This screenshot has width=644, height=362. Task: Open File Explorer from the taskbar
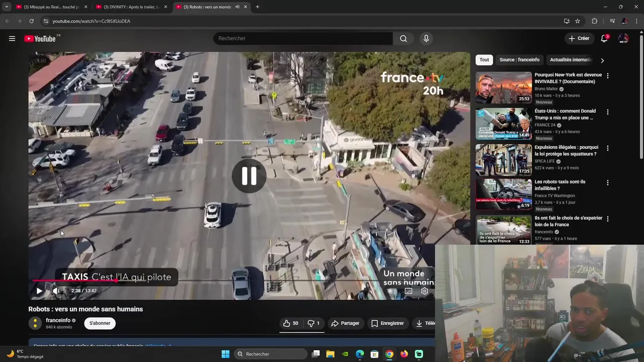tap(331, 354)
